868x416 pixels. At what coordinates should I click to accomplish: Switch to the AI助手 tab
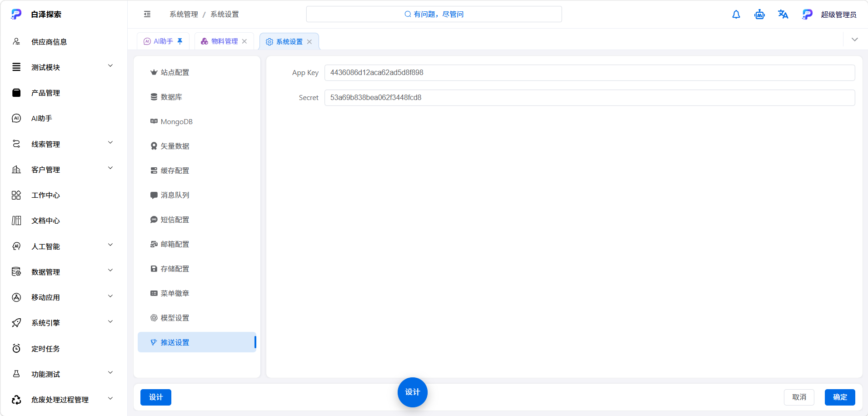tap(163, 41)
